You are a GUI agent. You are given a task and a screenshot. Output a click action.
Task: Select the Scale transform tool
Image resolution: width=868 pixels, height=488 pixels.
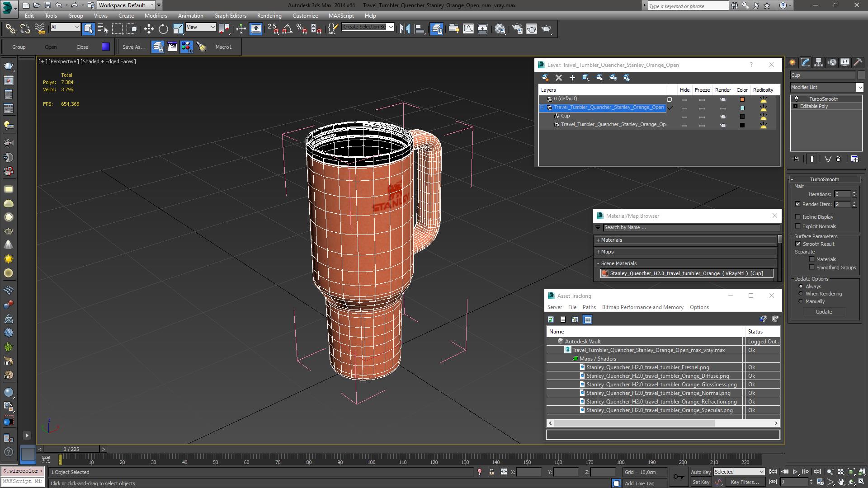[x=178, y=29]
